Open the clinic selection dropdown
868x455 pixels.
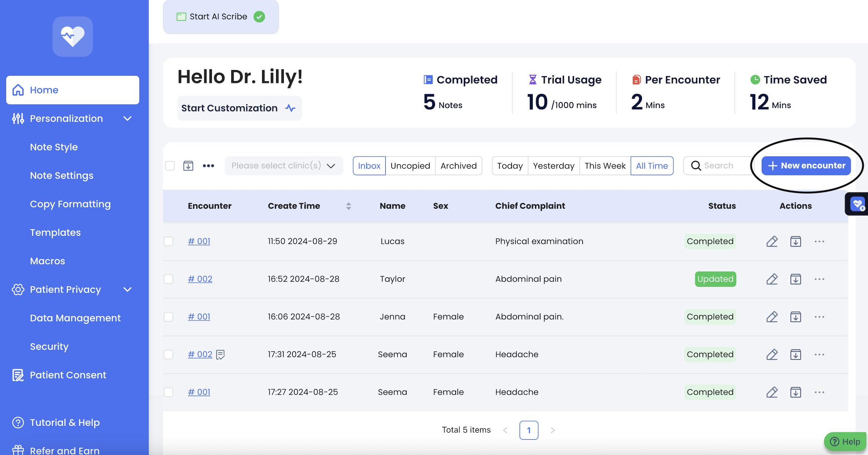[x=284, y=166]
